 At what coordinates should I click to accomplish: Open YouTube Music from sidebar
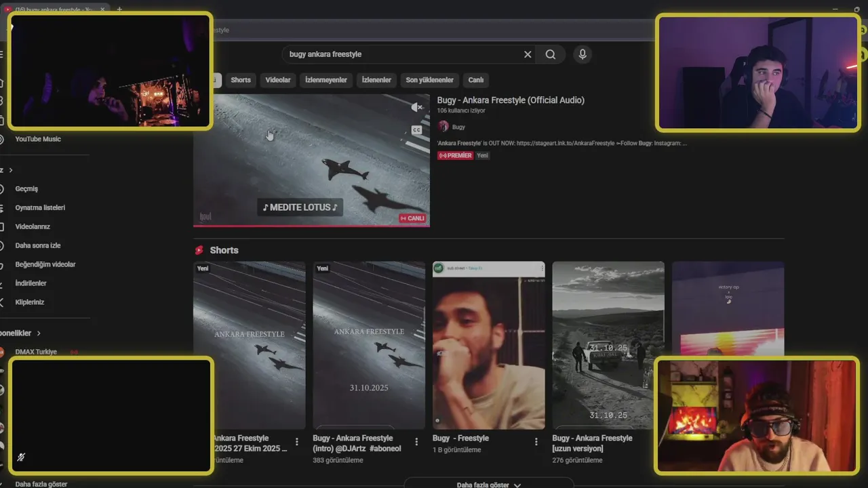coord(38,139)
